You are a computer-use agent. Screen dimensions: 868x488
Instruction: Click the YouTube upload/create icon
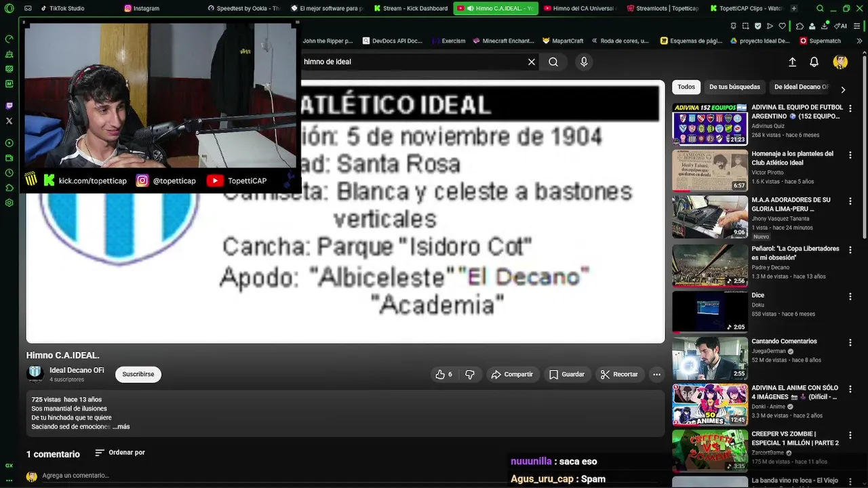792,62
